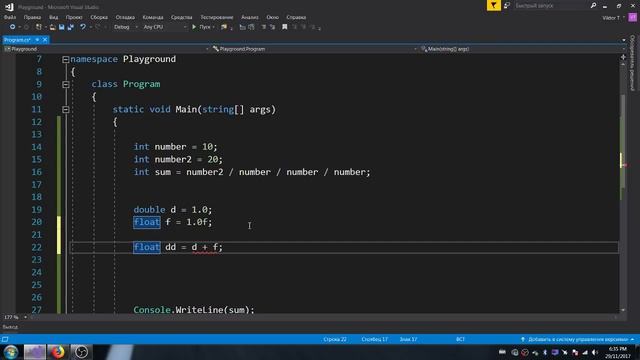Collapse the static void Main method
Viewport: 640px width, 360px height.
pyautogui.click(x=65, y=109)
